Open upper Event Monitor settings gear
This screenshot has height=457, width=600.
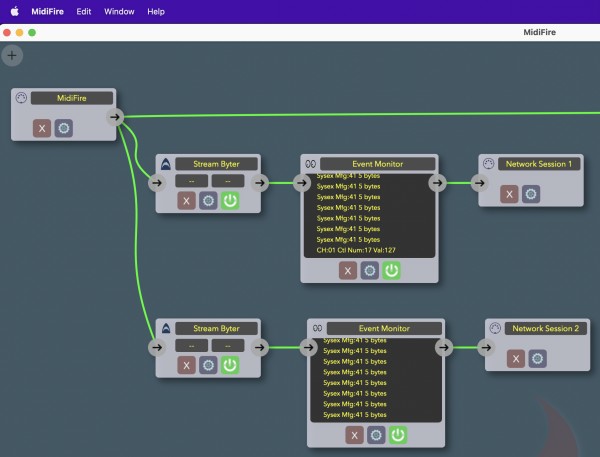click(x=370, y=271)
